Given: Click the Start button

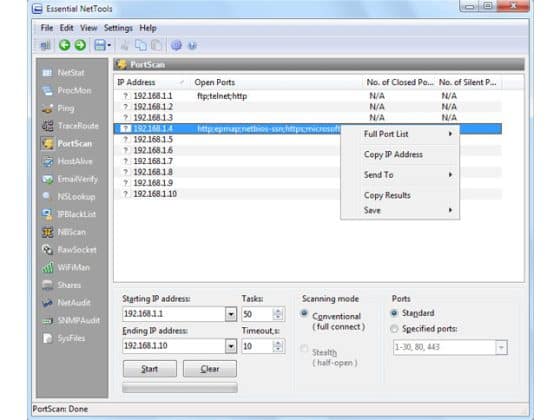Looking at the screenshot, I should 150,369.
